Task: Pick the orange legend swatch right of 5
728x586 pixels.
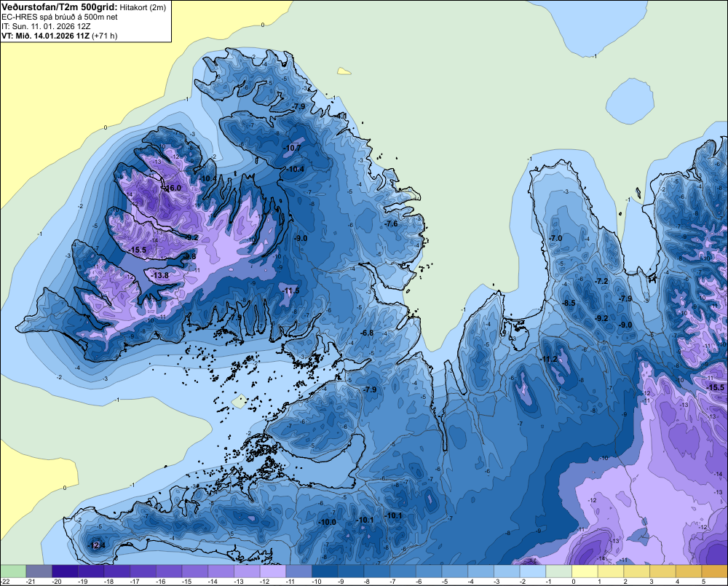Action: click(x=715, y=571)
